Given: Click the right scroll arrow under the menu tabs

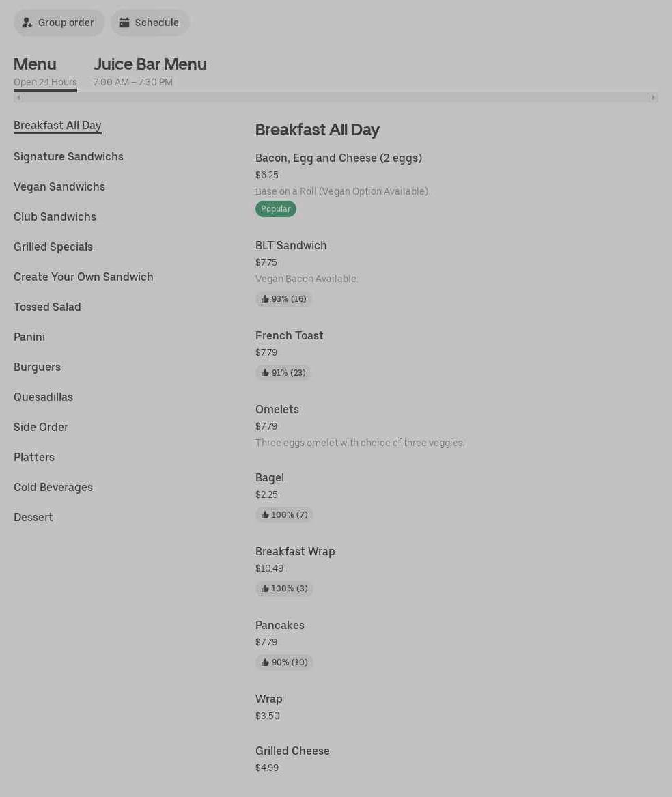Looking at the screenshot, I should point(653,98).
